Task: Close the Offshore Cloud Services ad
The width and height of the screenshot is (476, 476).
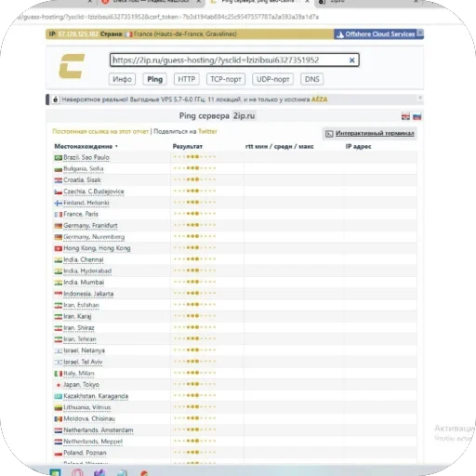Action: coord(420,33)
